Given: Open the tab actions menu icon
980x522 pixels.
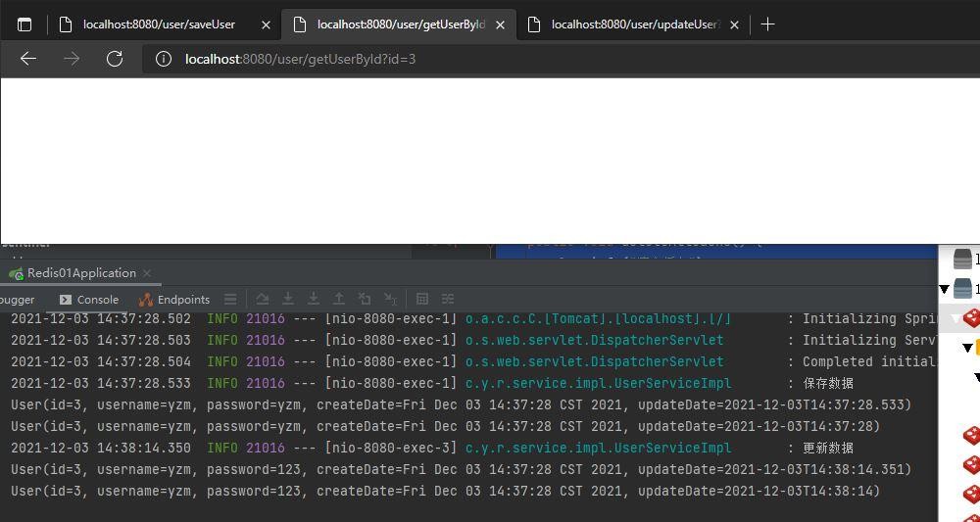Looking at the screenshot, I should [24, 24].
